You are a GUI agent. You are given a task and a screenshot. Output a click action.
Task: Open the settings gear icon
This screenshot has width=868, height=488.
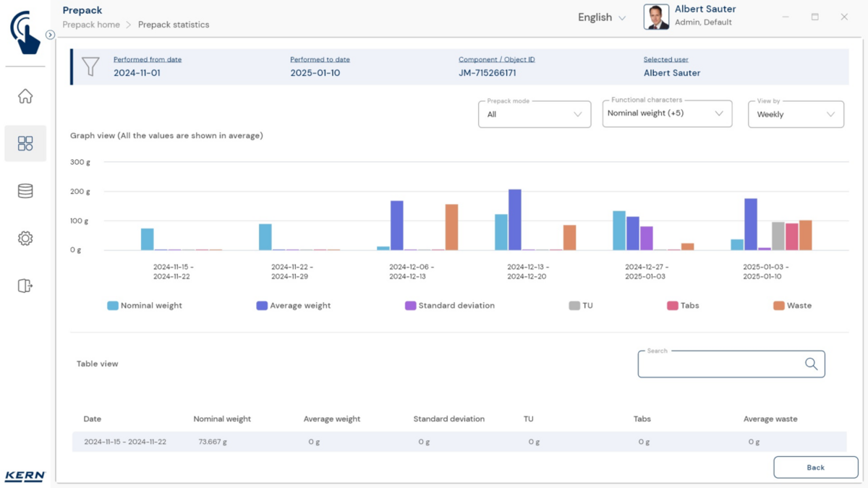[x=25, y=239]
